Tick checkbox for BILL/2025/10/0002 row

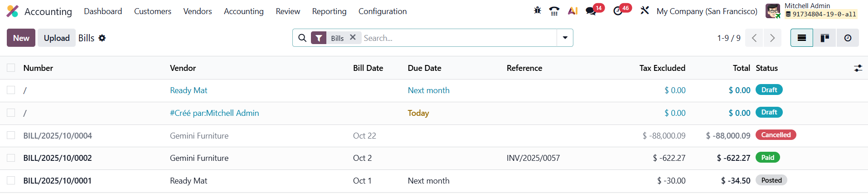(11, 158)
